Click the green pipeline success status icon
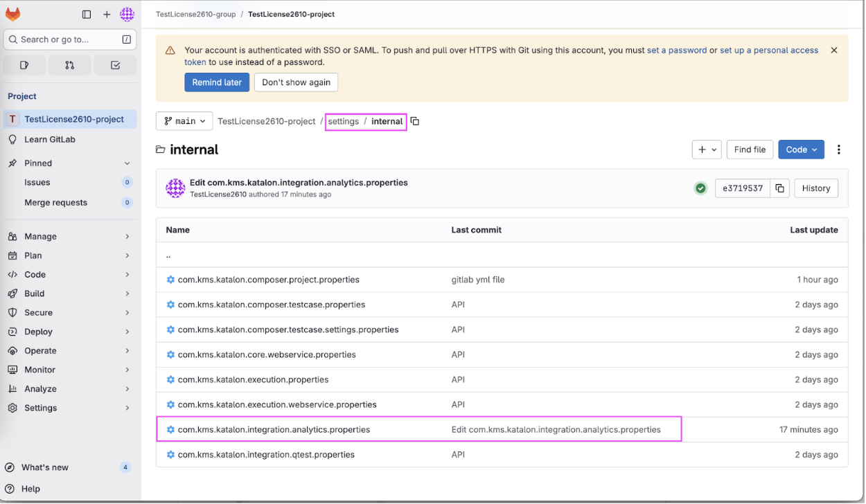This screenshot has height=504, width=866. tap(700, 188)
